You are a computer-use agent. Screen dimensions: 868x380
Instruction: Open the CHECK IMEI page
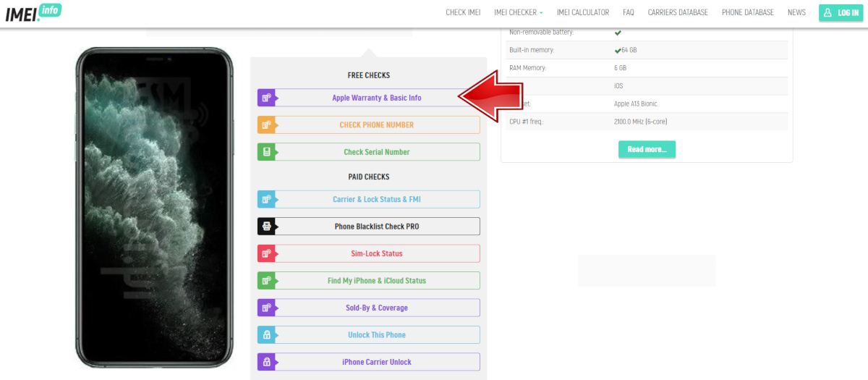463,12
